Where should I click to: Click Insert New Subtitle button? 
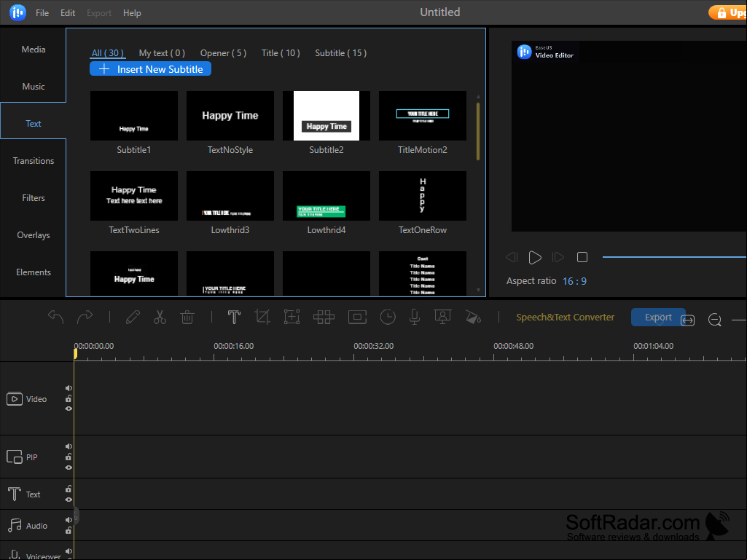pos(151,69)
